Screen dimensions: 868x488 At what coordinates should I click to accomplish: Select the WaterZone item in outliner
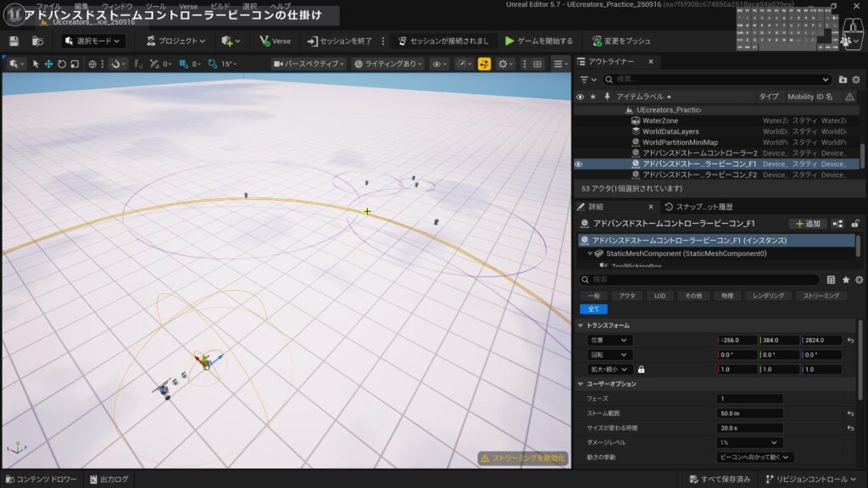coord(660,120)
